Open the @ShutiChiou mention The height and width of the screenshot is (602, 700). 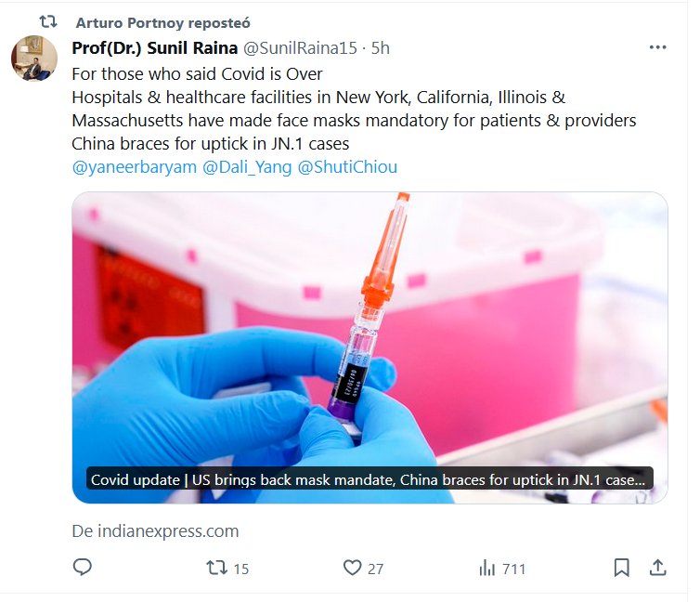(347, 168)
